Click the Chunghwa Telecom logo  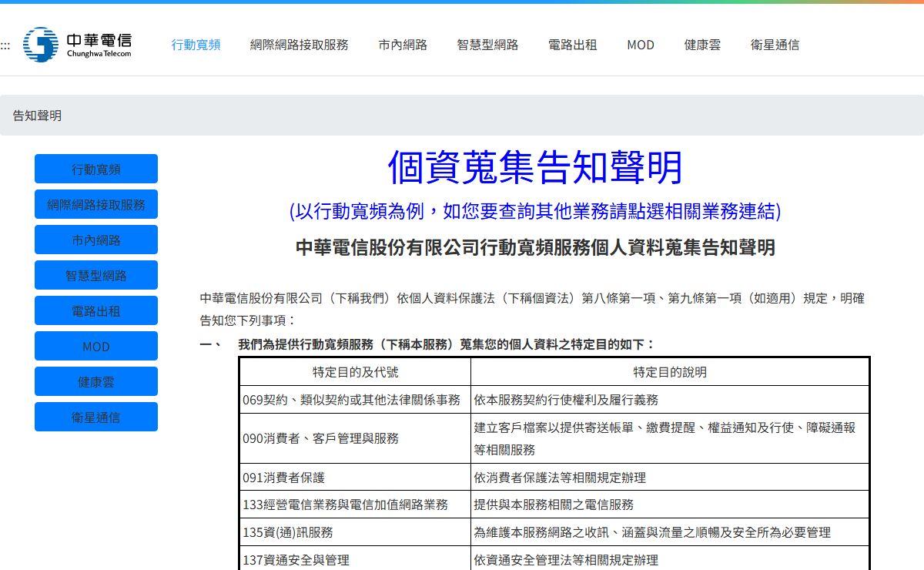pos(77,45)
